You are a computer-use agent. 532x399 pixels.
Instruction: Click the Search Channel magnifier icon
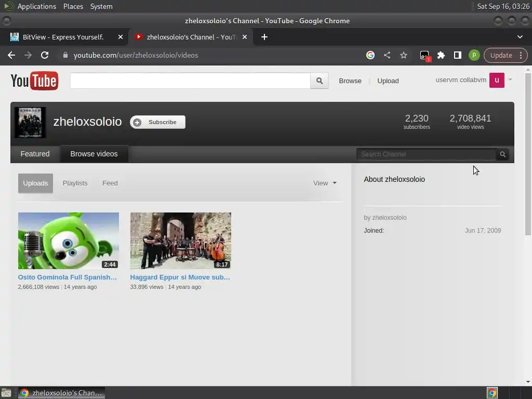tap(502, 154)
